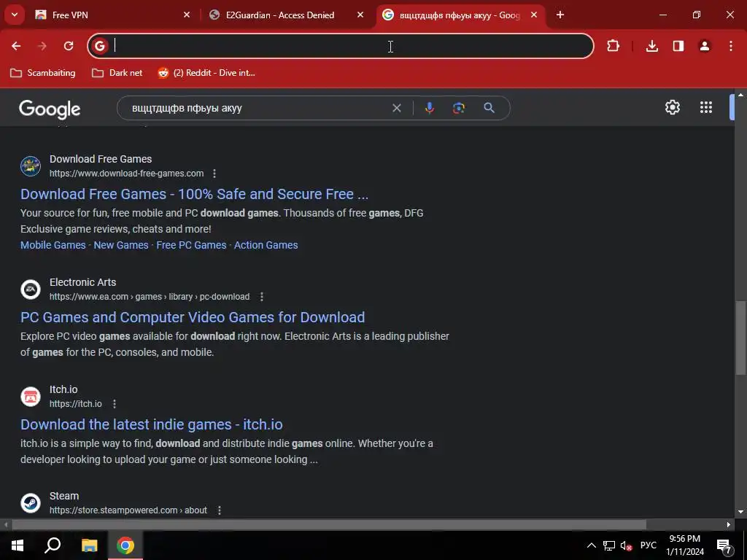The image size is (747, 560).
Task: Open more options for Itch.io result
Action: pos(115,404)
